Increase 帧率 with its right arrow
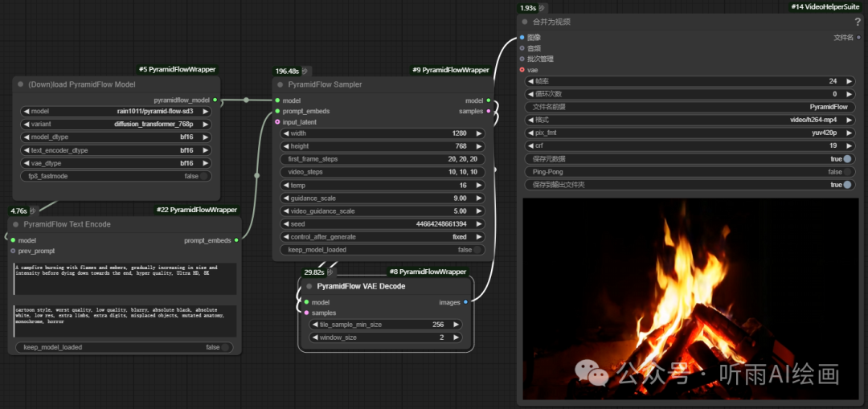The image size is (868, 409). coord(849,81)
